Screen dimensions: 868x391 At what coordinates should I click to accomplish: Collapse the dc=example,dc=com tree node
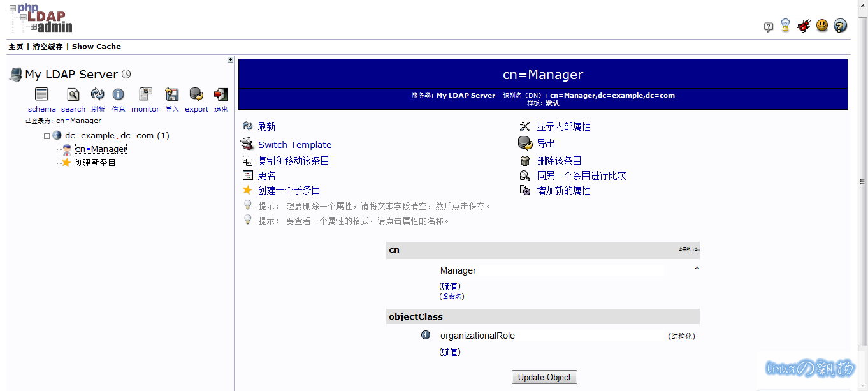click(x=47, y=136)
